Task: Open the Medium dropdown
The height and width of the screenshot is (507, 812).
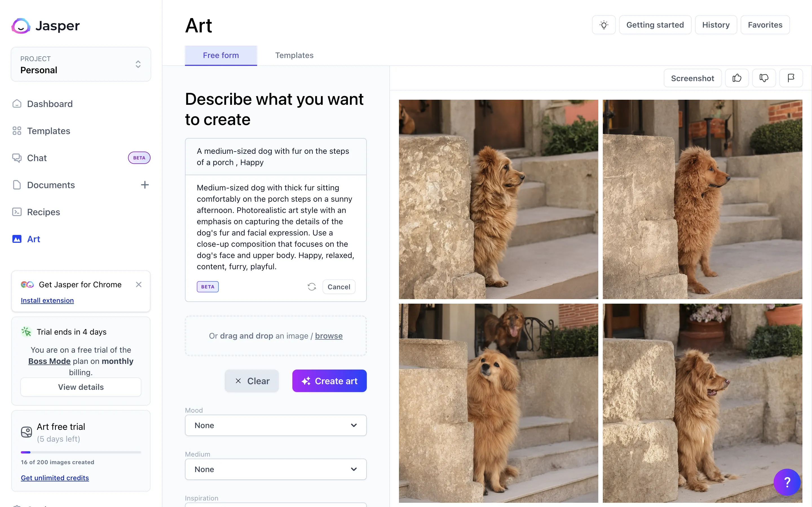Action: [275, 469]
